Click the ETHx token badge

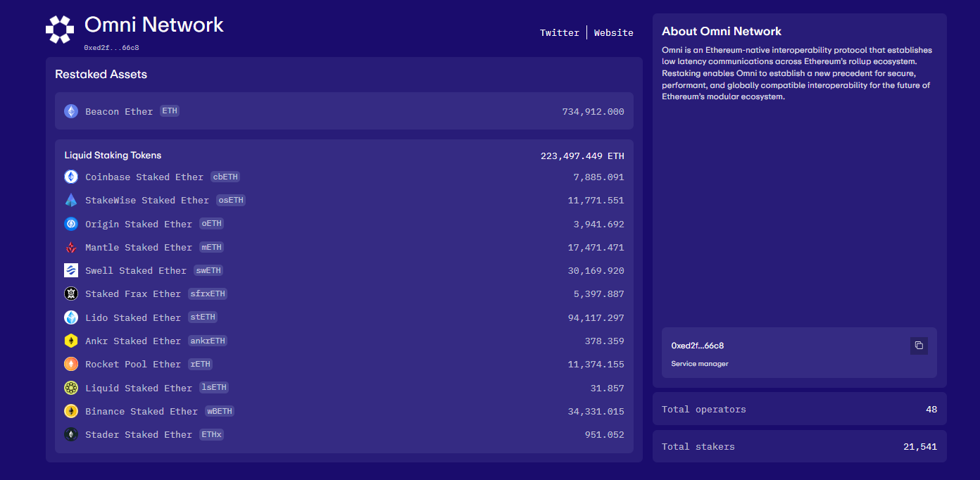(212, 434)
